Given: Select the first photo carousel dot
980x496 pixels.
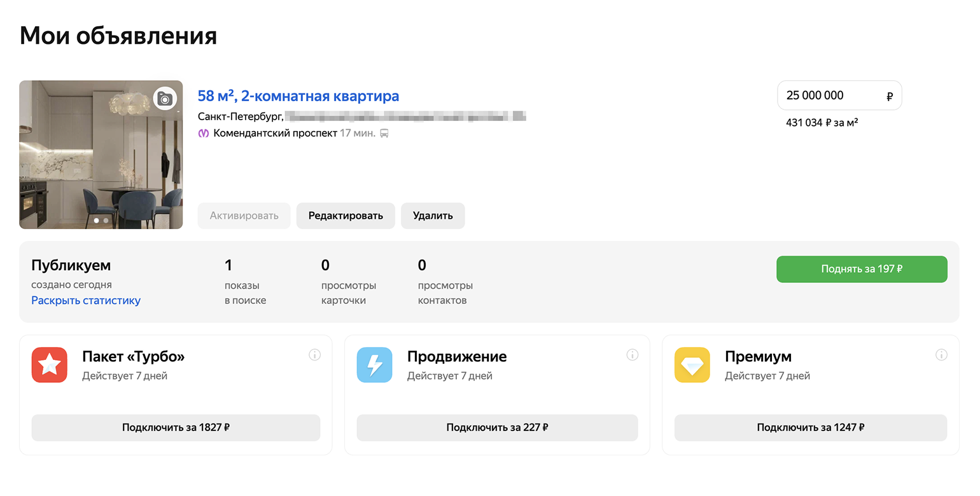Looking at the screenshot, I should (x=95, y=221).
